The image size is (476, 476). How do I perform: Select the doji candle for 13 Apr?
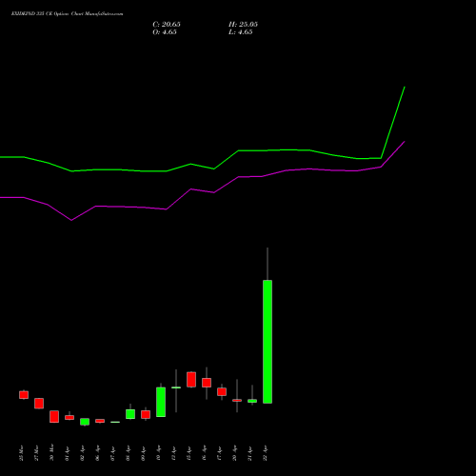176,387
